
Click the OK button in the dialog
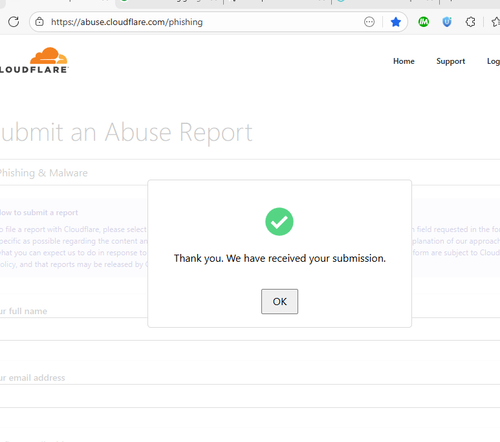(x=279, y=301)
